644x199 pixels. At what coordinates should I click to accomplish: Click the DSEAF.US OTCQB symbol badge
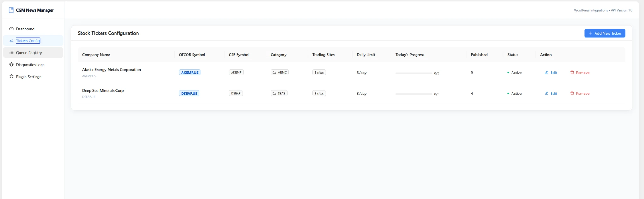(x=189, y=94)
